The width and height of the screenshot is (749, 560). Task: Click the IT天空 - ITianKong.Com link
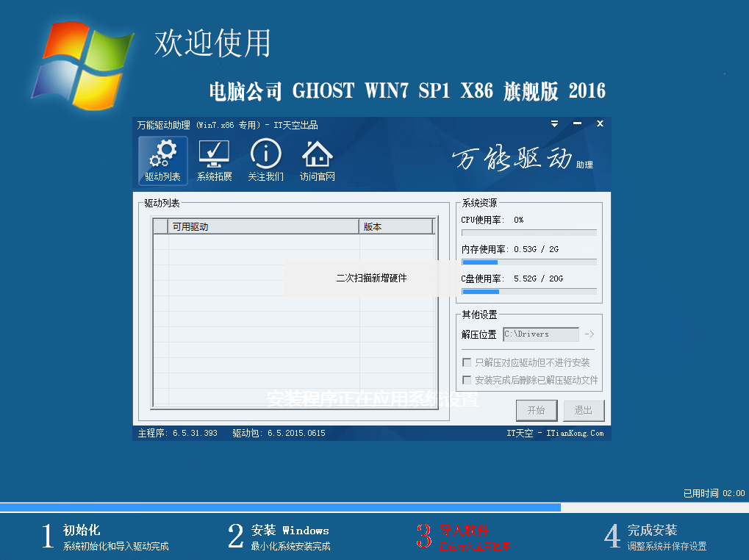(x=555, y=433)
